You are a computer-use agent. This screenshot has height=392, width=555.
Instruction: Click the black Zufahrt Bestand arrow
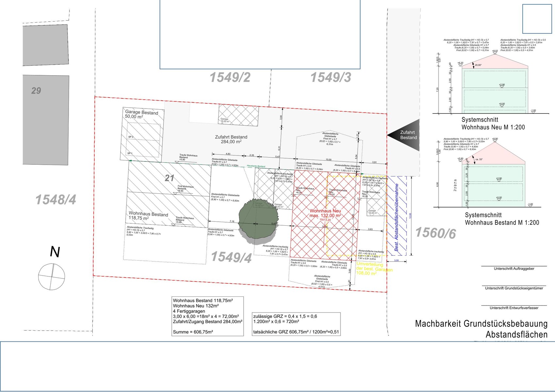[405, 135]
